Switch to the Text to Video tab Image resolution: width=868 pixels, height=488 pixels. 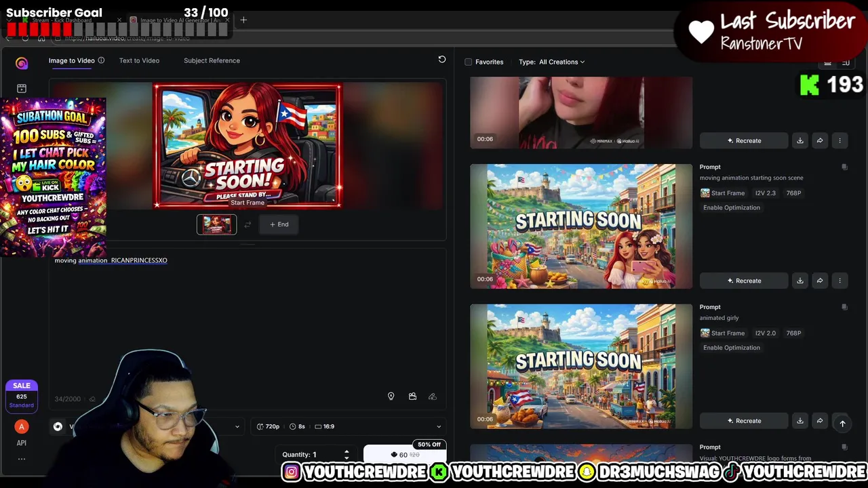(x=139, y=60)
